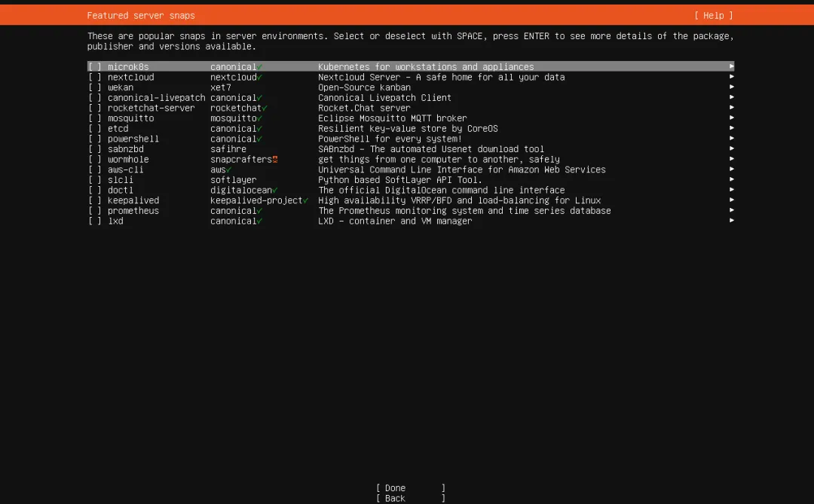Viewport: 814px width, 504px height.
Task: Select the keepalived snap name
Action: click(133, 200)
